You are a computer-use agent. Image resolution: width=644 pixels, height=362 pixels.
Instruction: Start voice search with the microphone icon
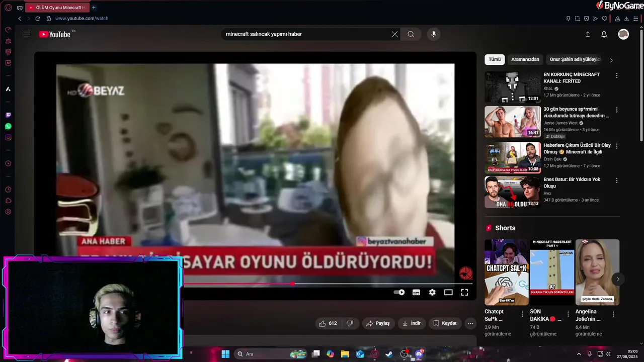point(433,34)
